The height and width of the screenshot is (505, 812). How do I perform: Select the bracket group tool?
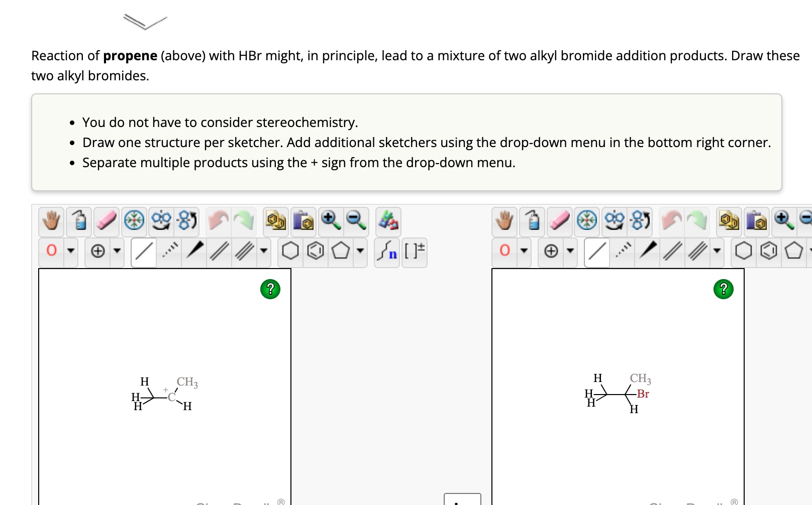coord(414,251)
